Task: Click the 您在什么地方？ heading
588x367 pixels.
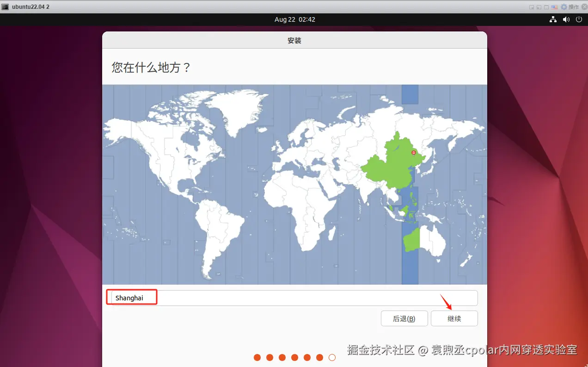Action: pyautogui.click(x=151, y=67)
